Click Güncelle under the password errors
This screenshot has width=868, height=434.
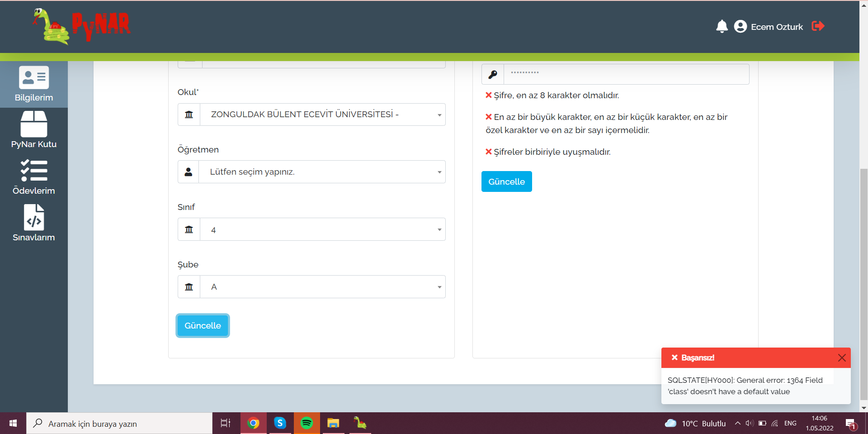coord(506,181)
